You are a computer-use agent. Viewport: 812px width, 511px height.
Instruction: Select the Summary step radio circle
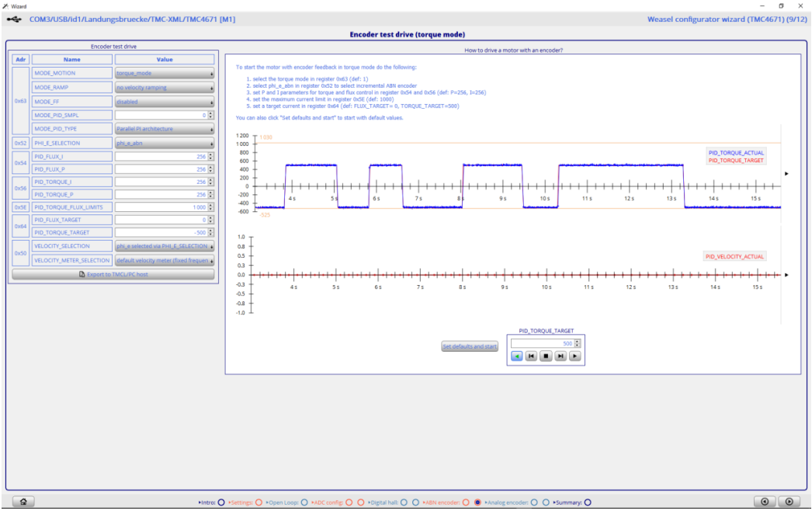(587, 502)
